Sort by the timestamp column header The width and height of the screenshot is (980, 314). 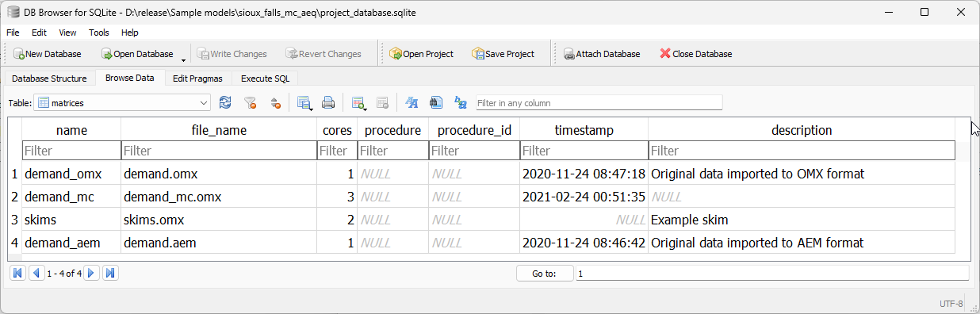pos(584,130)
